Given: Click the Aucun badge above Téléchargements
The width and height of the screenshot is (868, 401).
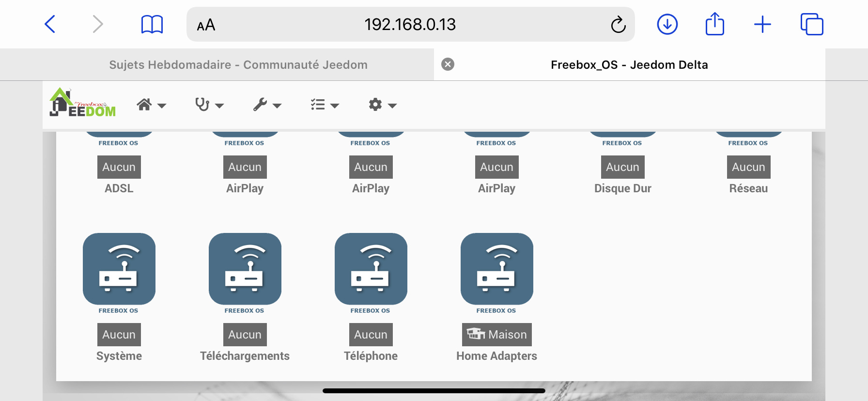Looking at the screenshot, I should [x=245, y=335].
